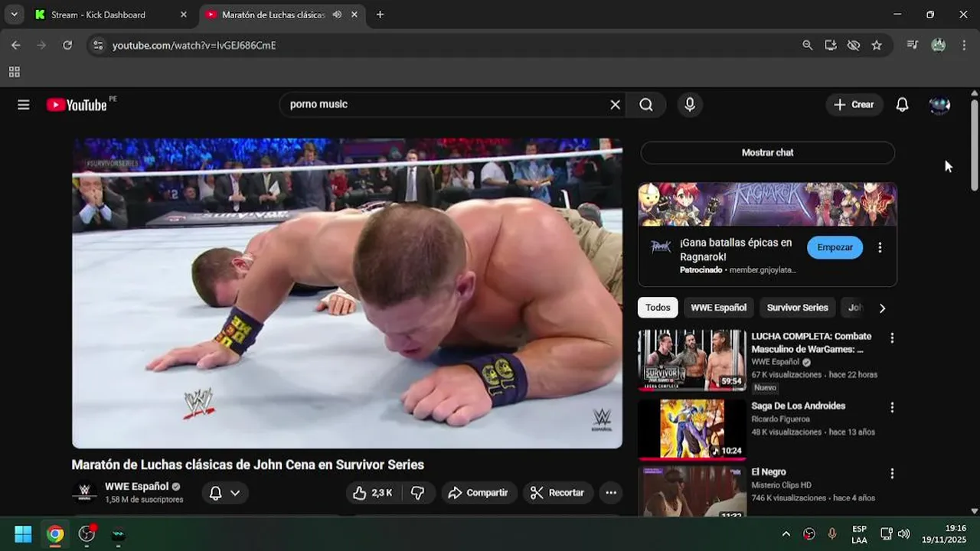
Task: Select the WWE Español filter chip
Action: click(x=718, y=308)
